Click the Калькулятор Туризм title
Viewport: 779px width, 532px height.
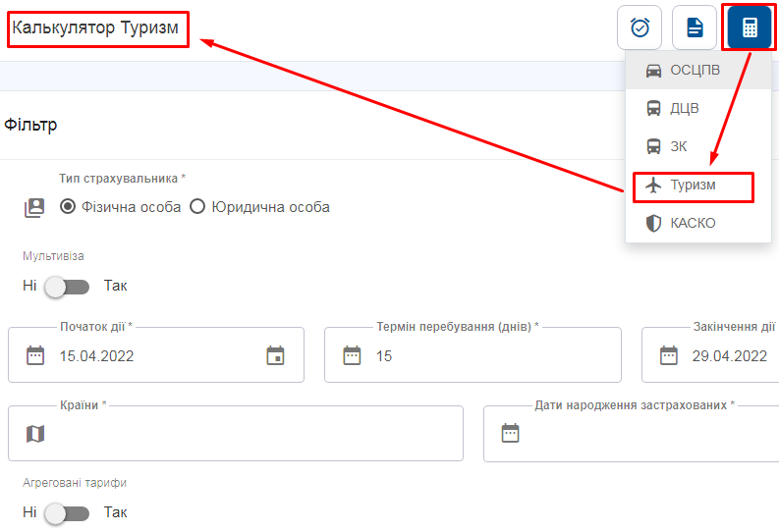(x=95, y=27)
